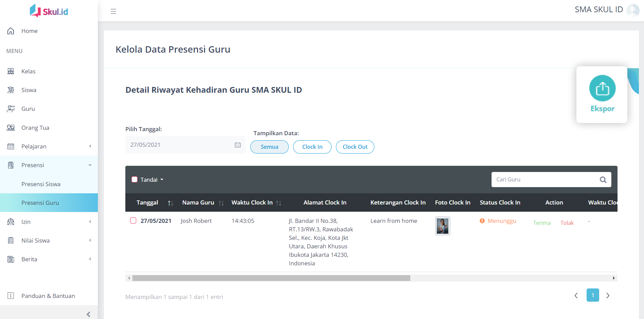644x319 pixels.
Task: Go to next page arrow
Action: pos(608,296)
